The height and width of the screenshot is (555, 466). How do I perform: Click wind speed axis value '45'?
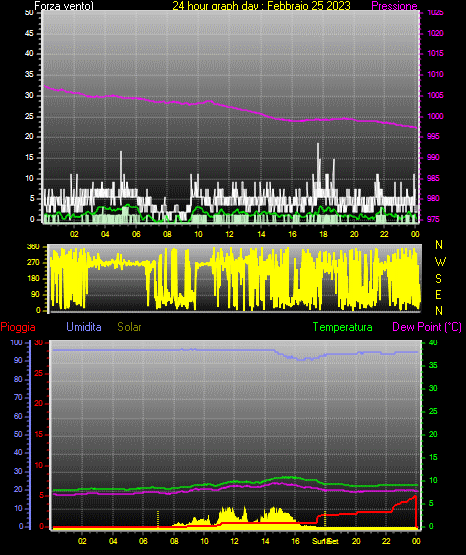[x=29, y=33]
